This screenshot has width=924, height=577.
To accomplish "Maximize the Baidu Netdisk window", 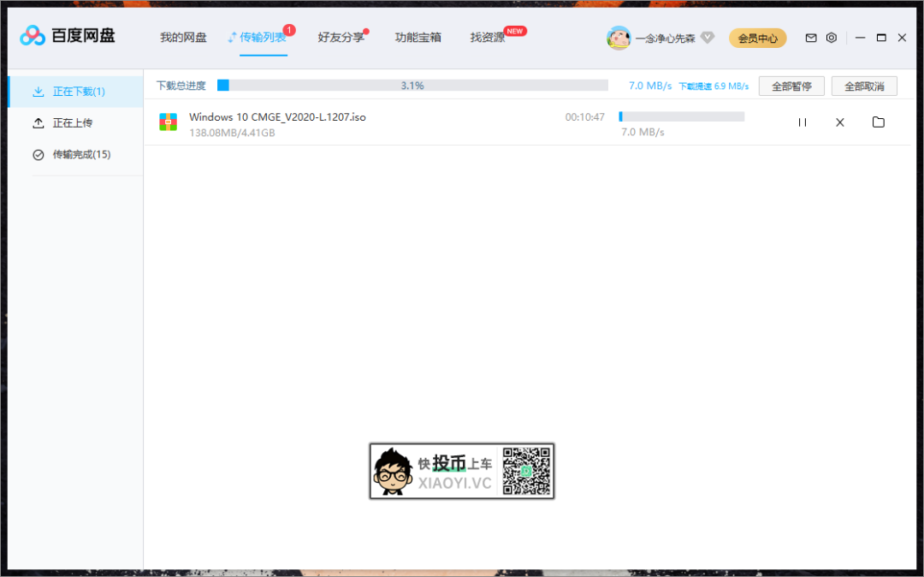I will 881,38.
